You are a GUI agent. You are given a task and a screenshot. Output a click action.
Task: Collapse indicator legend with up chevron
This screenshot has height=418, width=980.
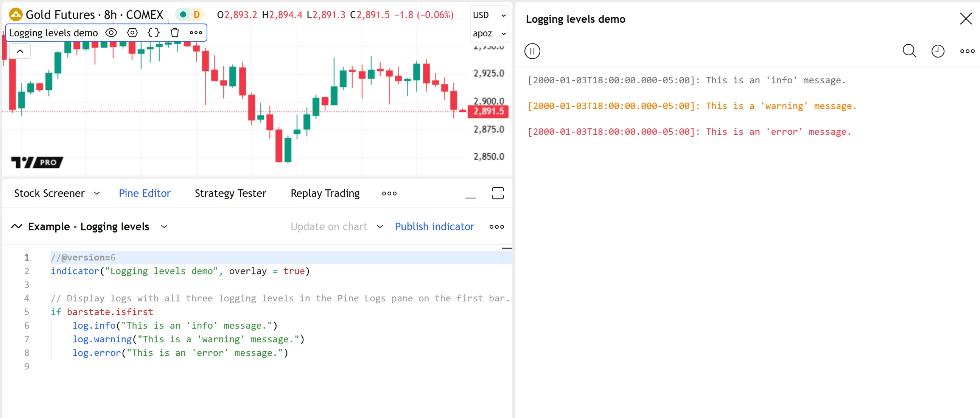tap(20, 51)
